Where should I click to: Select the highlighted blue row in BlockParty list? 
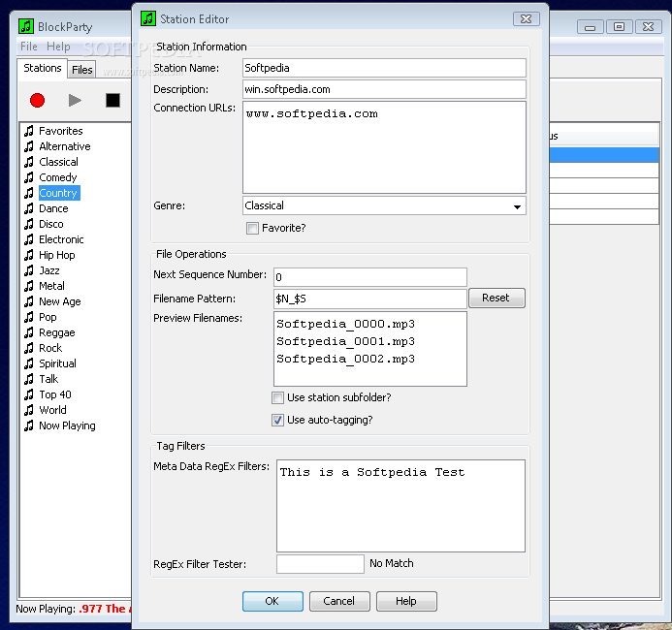pyautogui.click(x=604, y=155)
